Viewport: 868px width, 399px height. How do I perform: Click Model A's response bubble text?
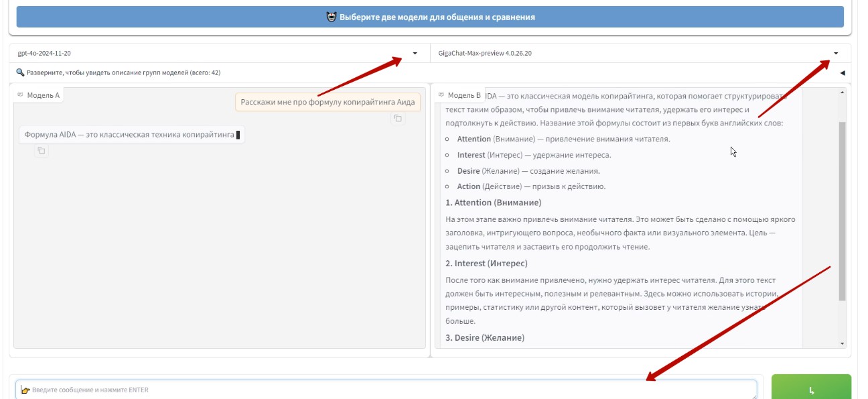click(129, 135)
